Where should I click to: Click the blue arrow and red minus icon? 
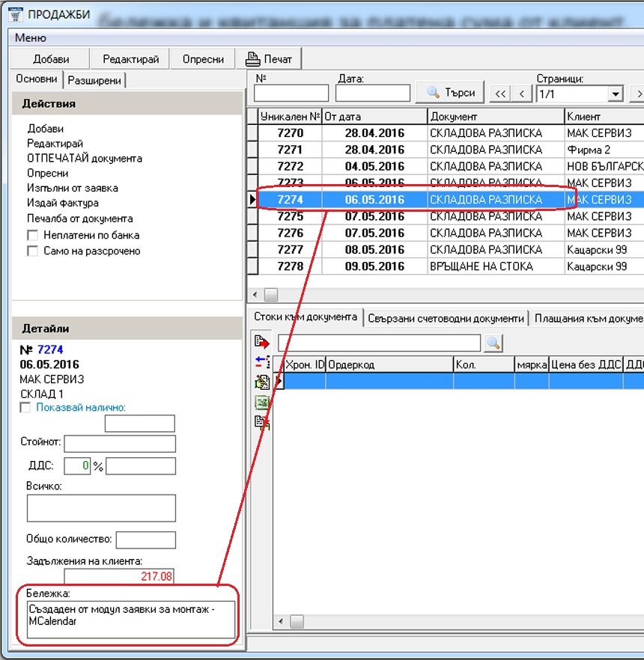coord(262,361)
